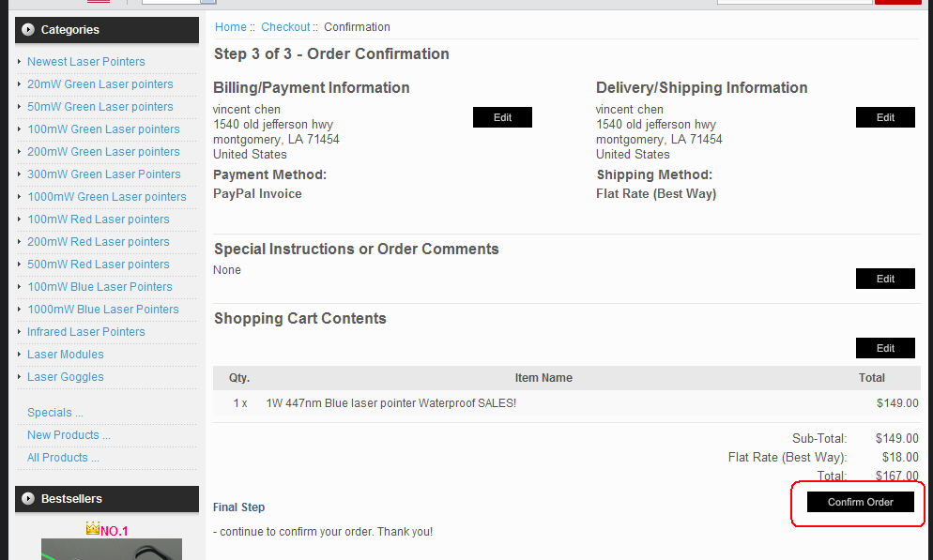Click the Bestsellers header arrow icon
This screenshot has height=560, width=933.
click(28, 499)
